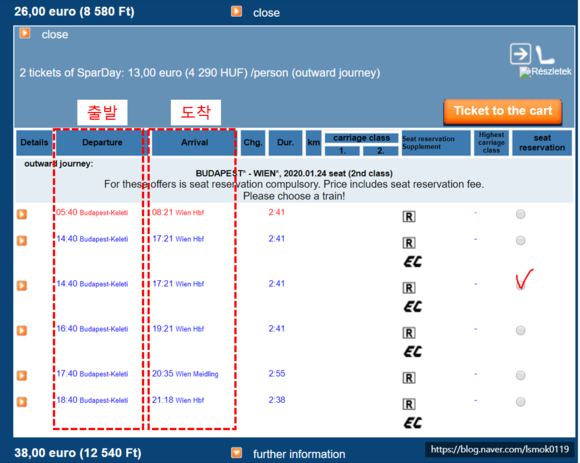The height and width of the screenshot is (463, 580).
Task: Click the Details column header
Action: 34,142
